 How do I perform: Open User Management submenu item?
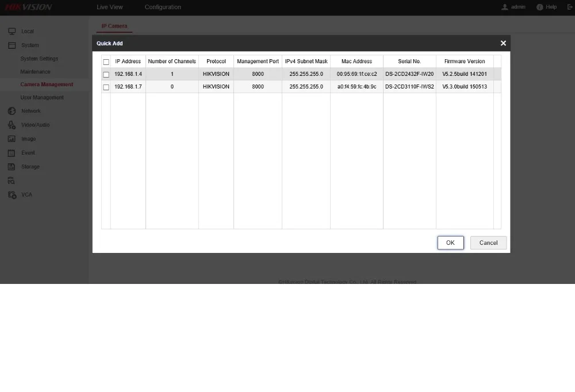tap(42, 98)
